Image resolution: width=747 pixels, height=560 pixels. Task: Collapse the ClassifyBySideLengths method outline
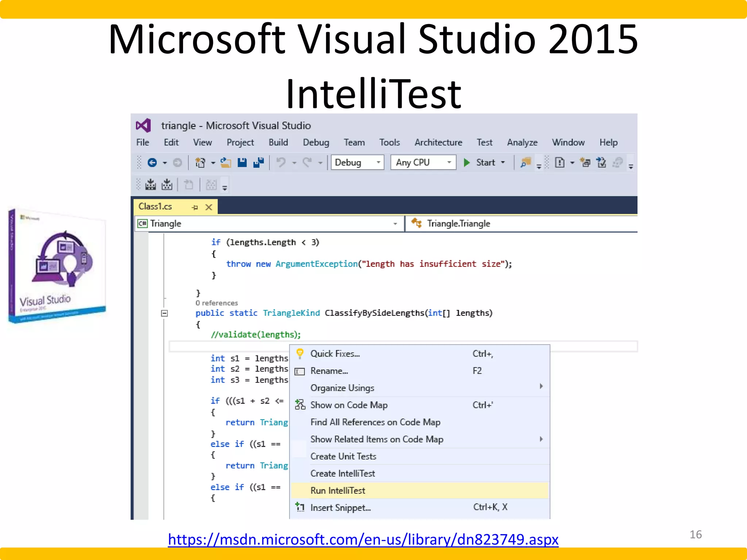tap(165, 313)
